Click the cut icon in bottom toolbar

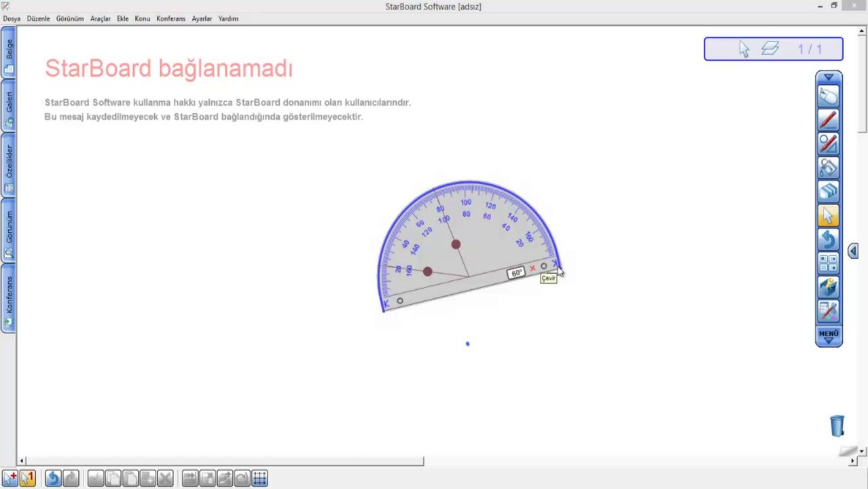(x=95, y=478)
